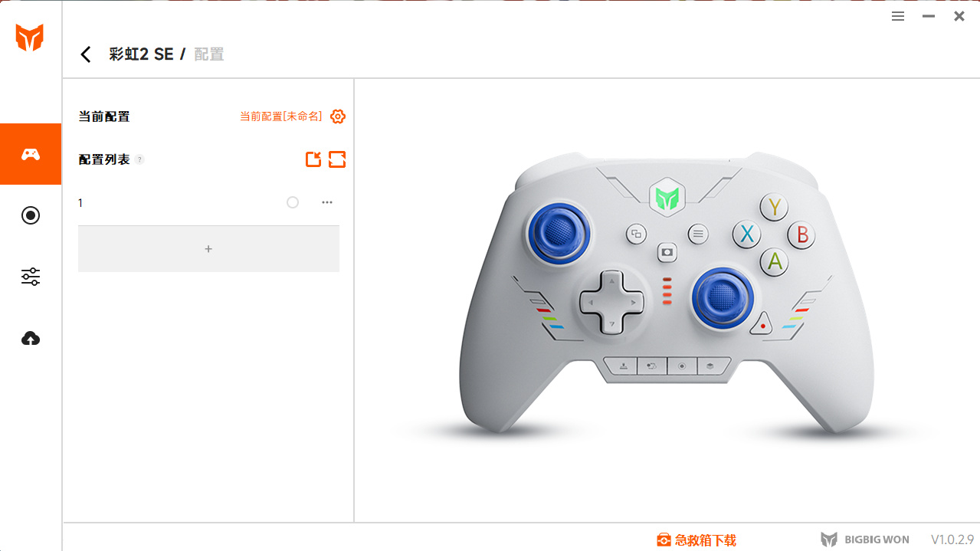Open the sliders settings sidebar icon

[31, 277]
